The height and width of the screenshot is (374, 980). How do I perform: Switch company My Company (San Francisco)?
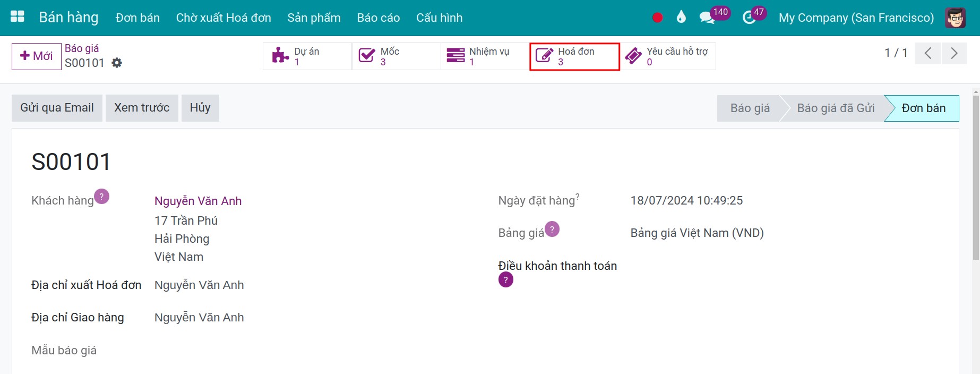856,18
